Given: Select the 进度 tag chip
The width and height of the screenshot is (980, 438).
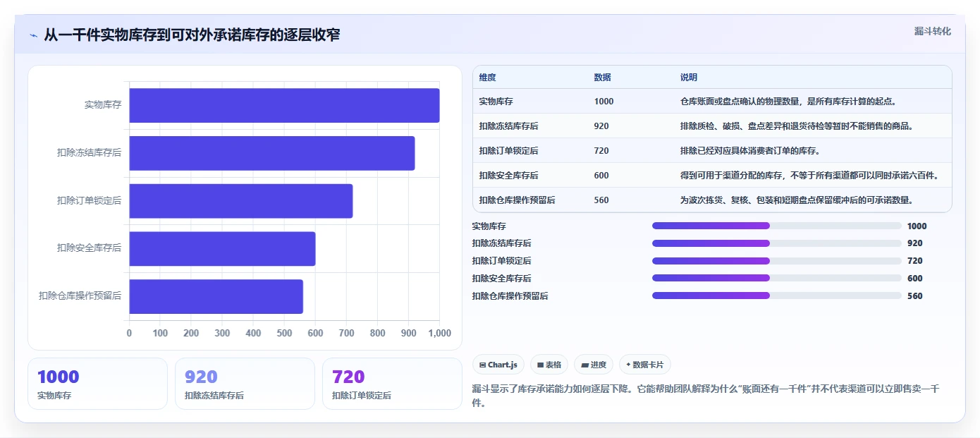Looking at the screenshot, I should click(x=594, y=365).
